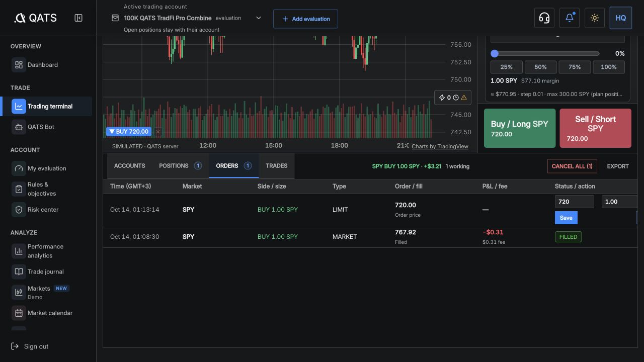The height and width of the screenshot is (362, 644).
Task: Click Add evaluation button
Action: (305, 19)
